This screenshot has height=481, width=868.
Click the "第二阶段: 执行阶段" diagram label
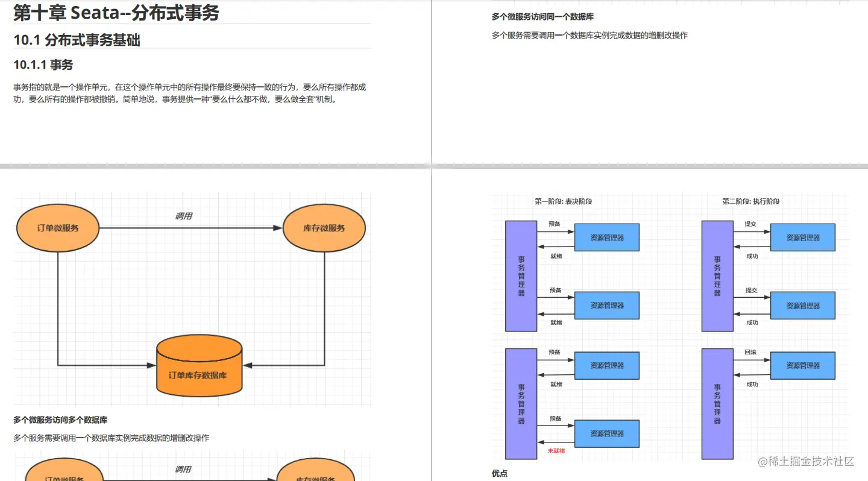(751, 201)
